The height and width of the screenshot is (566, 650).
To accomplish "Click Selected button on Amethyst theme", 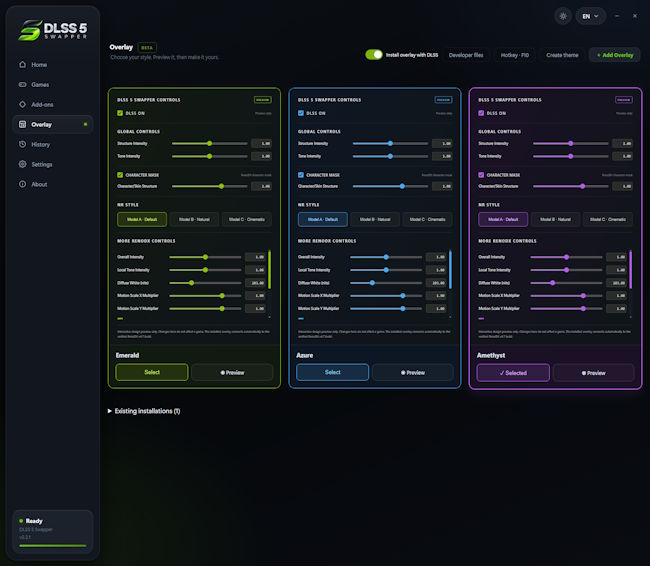I will click(x=513, y=372).
